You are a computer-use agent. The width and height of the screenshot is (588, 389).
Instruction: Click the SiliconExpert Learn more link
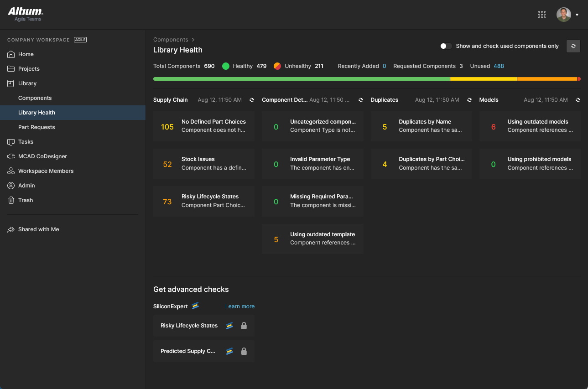(239, 306)
